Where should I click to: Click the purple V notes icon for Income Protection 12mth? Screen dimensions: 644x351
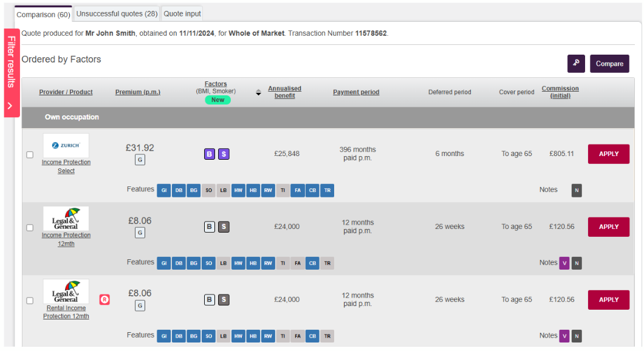[x=564, y=263]
